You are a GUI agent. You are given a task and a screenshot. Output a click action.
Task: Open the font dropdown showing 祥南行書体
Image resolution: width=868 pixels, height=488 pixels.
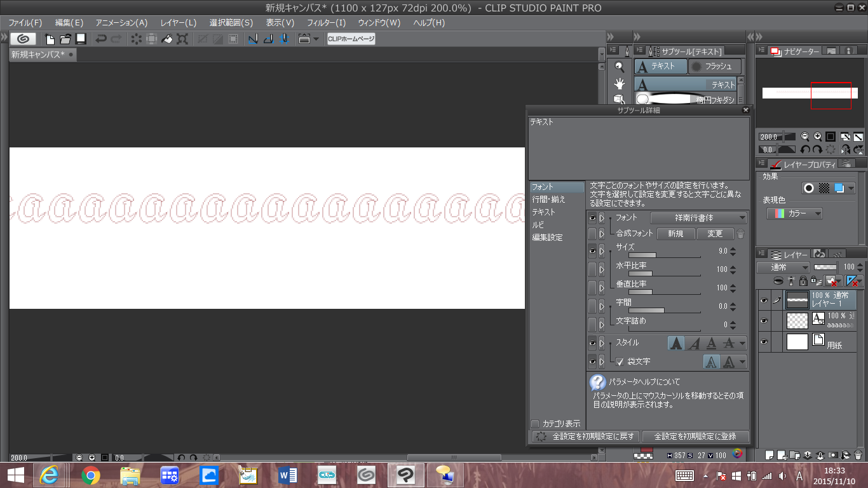(x=698, y=217)
